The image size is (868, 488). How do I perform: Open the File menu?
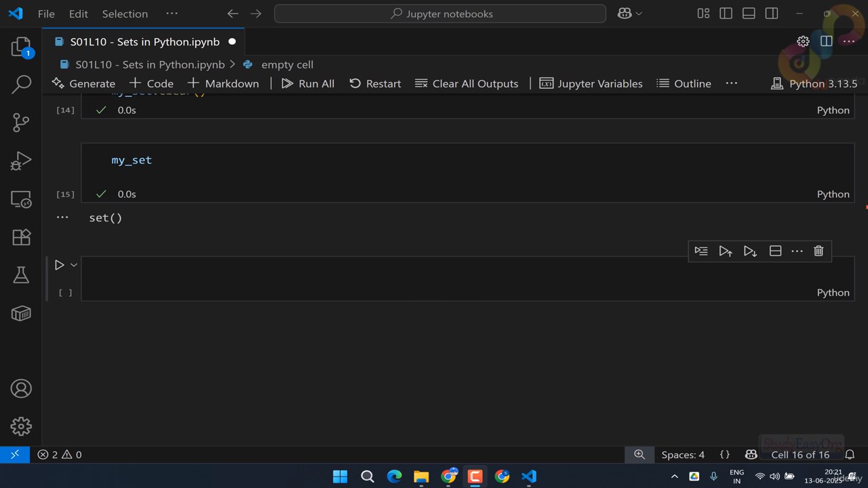click(x=46, y=14)
